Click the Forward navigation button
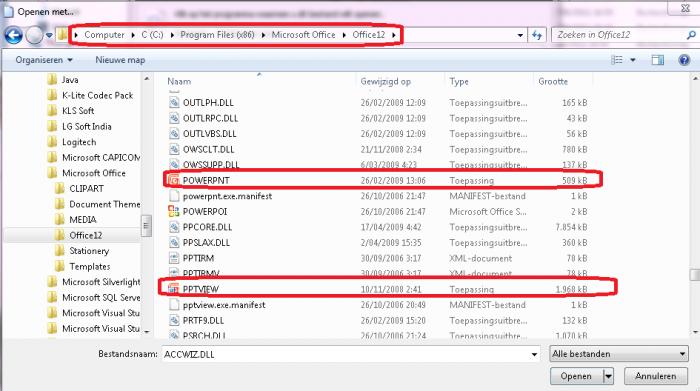The height and width of the screenshot is (391, 700). tap(34, 35)
